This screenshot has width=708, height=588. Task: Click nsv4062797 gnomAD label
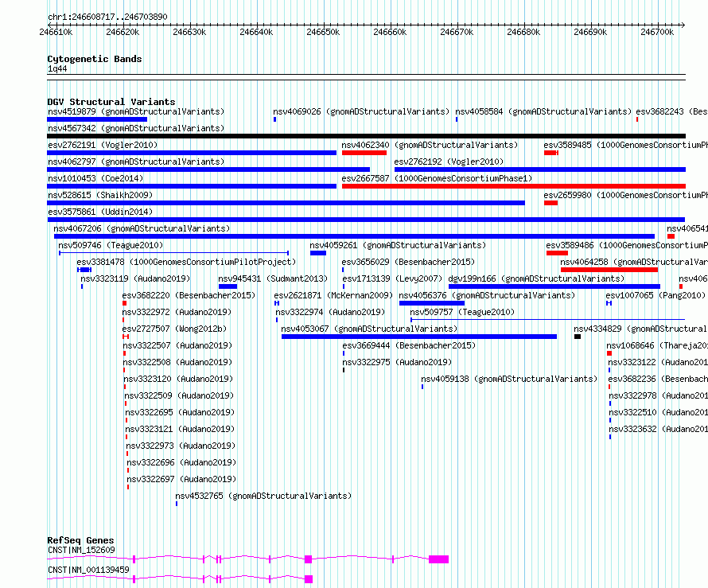pyautogui.click(x=136, y=162)
